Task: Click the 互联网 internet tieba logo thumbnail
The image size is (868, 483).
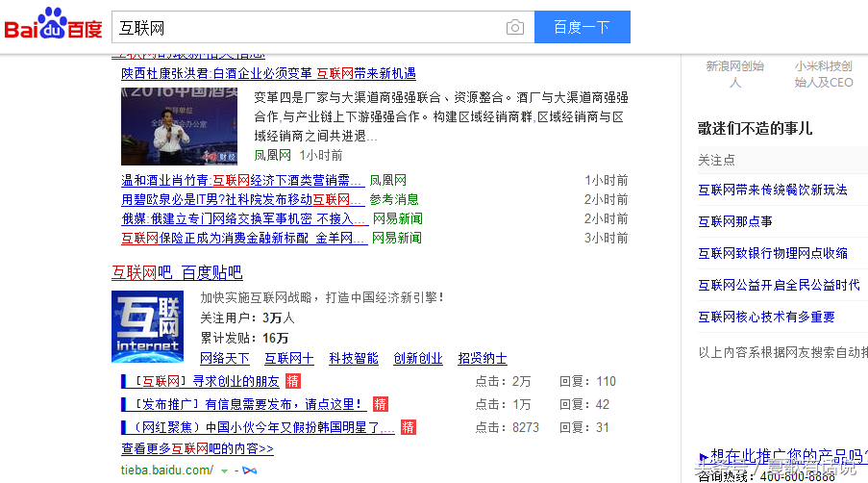Action: 147,326
